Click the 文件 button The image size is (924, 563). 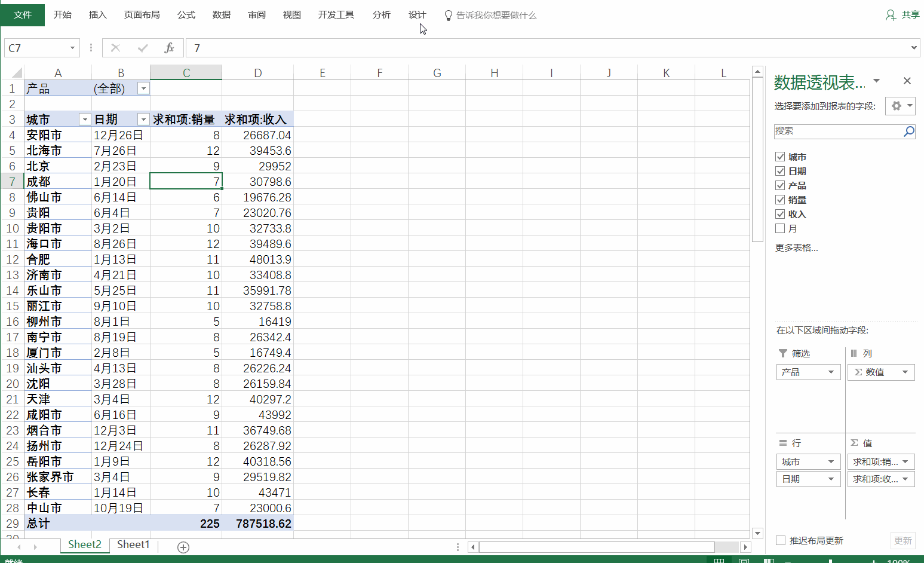click(23, 15)
